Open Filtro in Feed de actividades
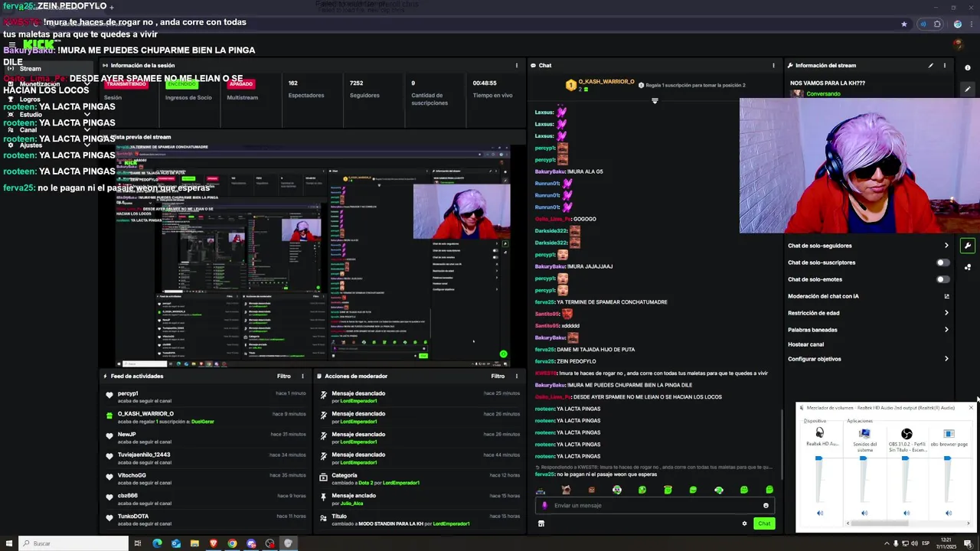Image resolution: width=980 pixels, height=551 pixels. point(284,376)
